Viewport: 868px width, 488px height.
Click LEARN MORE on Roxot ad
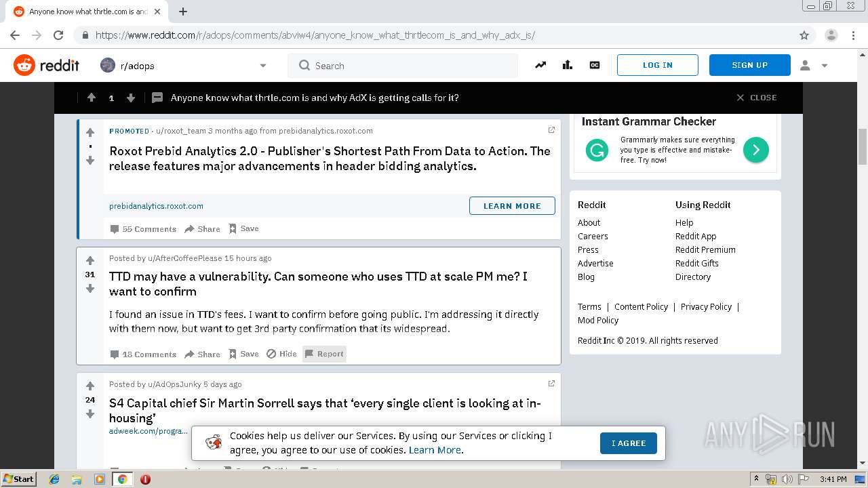tap(512, 205)
